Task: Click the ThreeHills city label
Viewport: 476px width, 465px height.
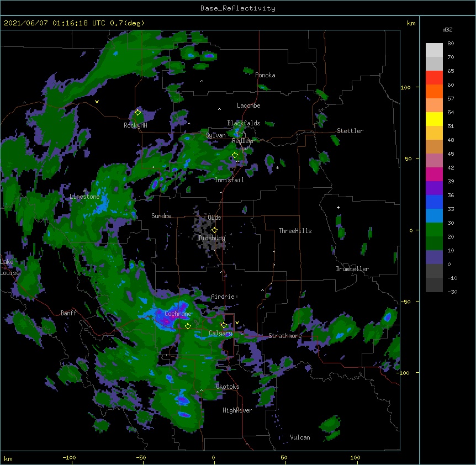Action: click(x=295, y=231)
